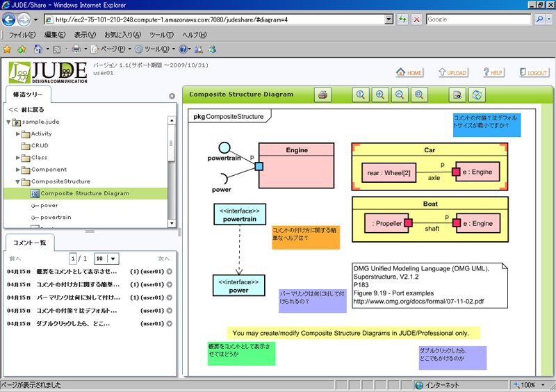Click the << 前に戻る link

click(x=26, y=110)
